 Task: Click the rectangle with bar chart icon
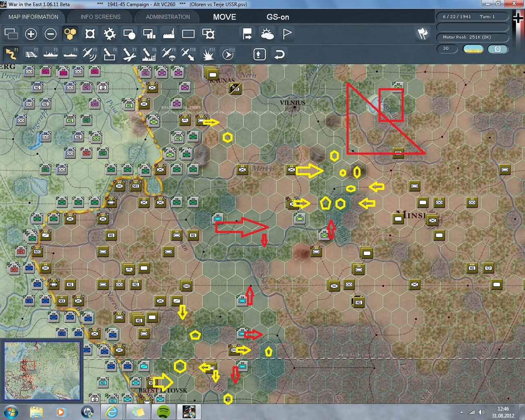tap(149, 34)
